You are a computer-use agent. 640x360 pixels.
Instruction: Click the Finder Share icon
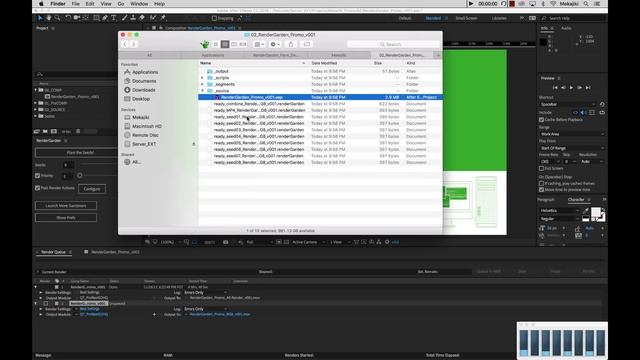coord(291,44)
